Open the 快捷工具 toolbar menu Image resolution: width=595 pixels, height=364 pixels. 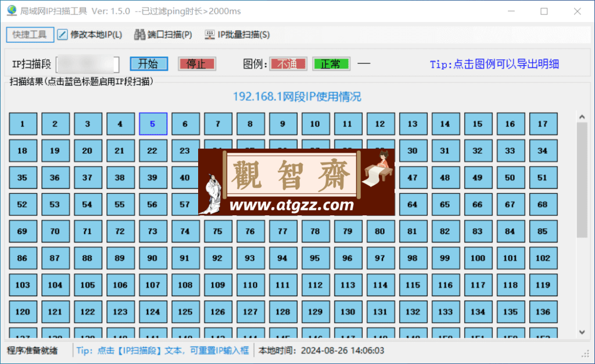[30, 34]
